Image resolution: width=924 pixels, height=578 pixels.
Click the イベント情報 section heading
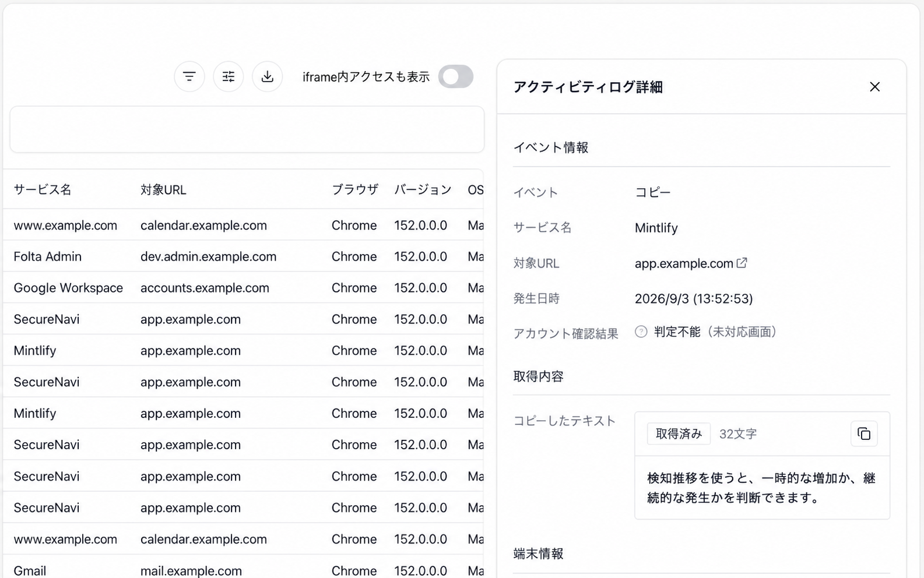click(x=551, y=147)
